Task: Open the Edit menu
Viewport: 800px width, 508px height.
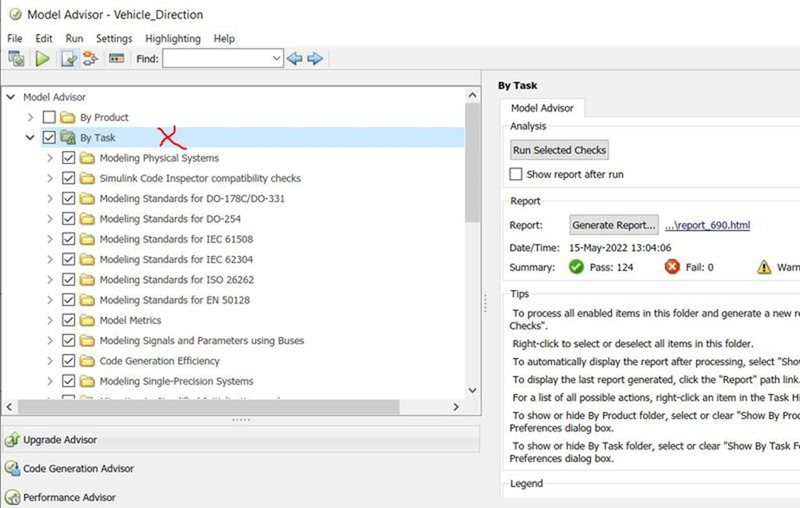Action: [44, 39]
